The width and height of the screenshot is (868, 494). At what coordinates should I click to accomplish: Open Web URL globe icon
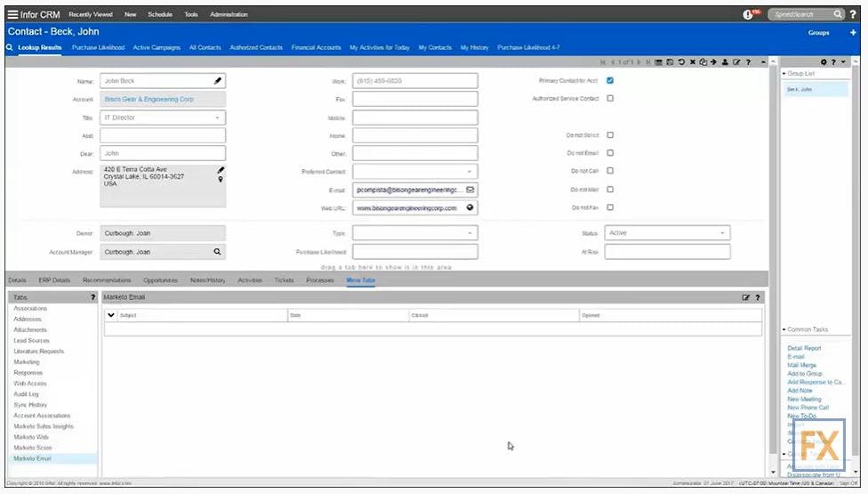(x=470, y=207)
